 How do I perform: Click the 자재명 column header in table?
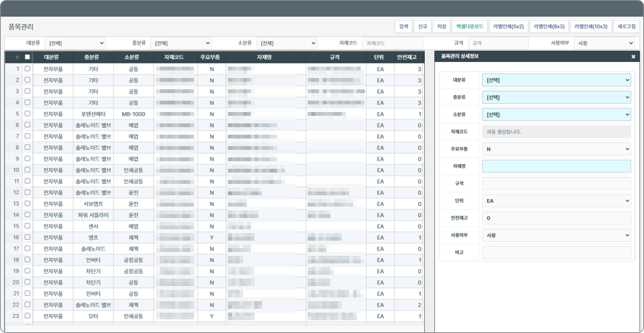click(266, 58)
